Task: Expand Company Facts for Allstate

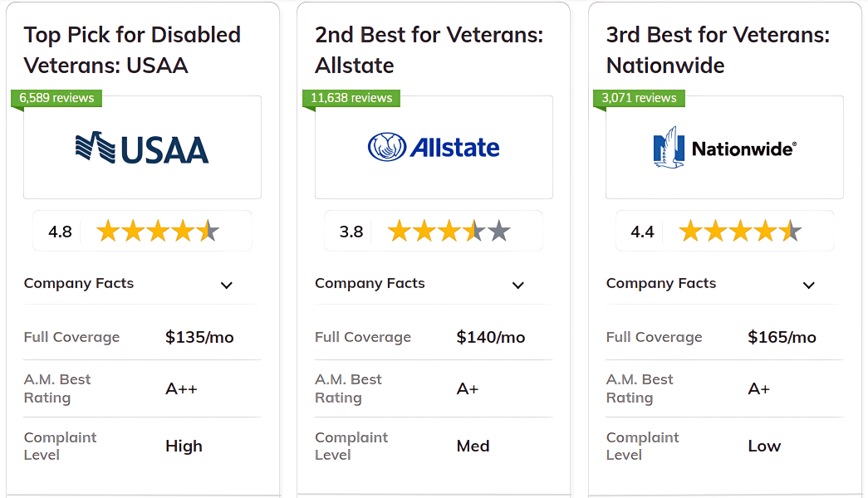Action: [x=517, y=285]
